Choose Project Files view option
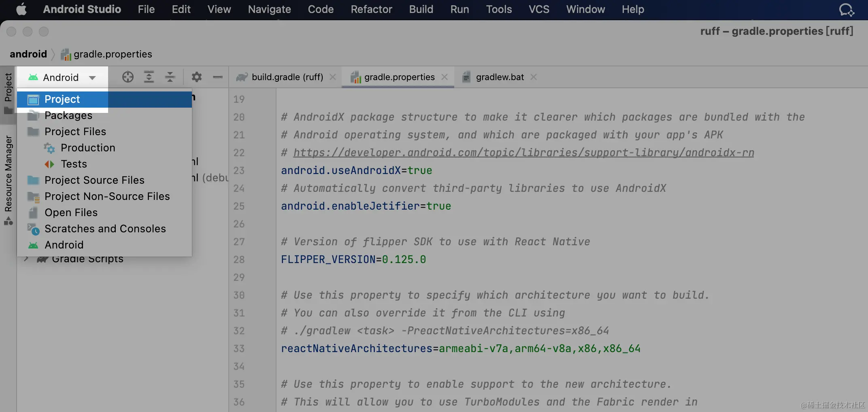The width and height of the screenshot is (868, 412). 104,132
